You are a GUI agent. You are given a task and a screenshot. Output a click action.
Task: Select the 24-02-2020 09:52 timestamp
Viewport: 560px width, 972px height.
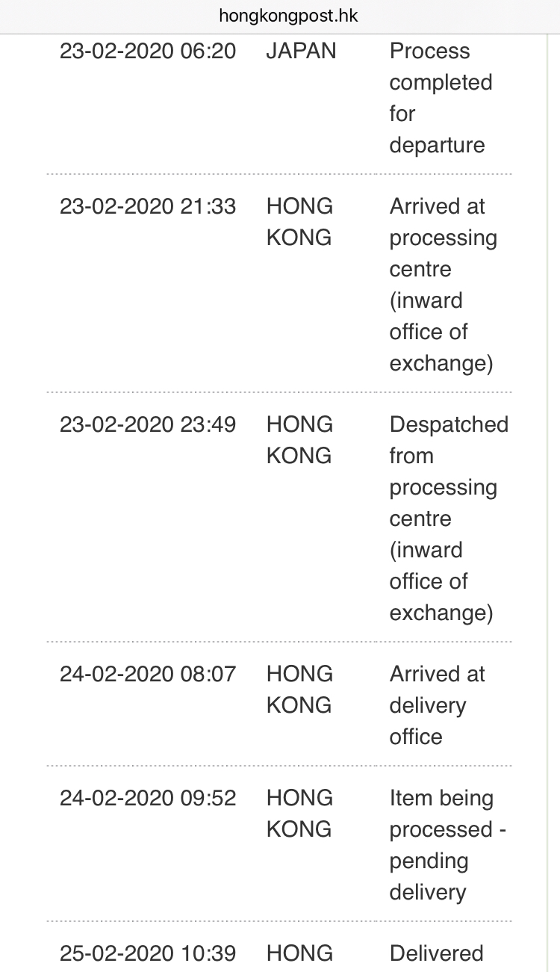click(x=148, y=798)
